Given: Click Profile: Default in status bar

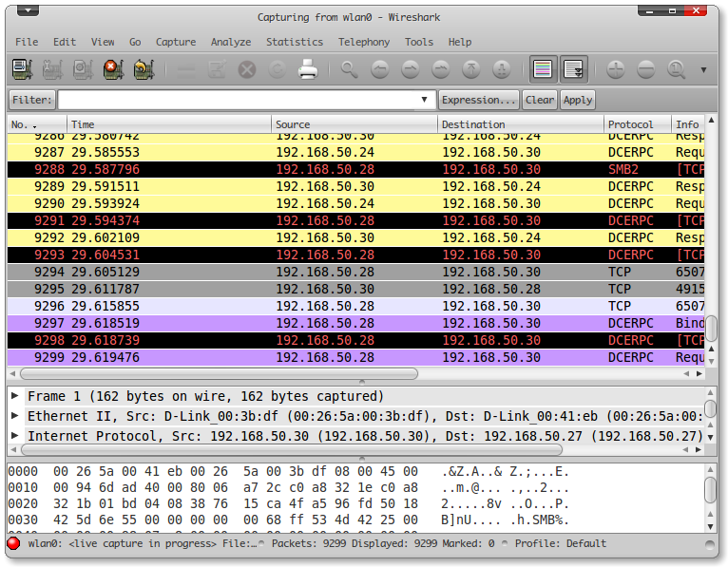Looking at the screenshot, I should coord(560,543).
